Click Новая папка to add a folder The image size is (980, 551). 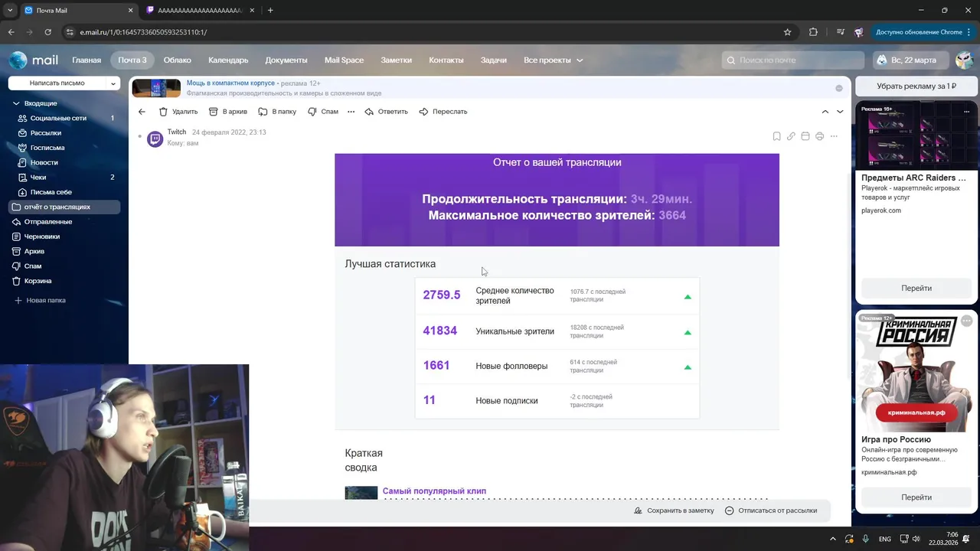click(x=40, y=300)
